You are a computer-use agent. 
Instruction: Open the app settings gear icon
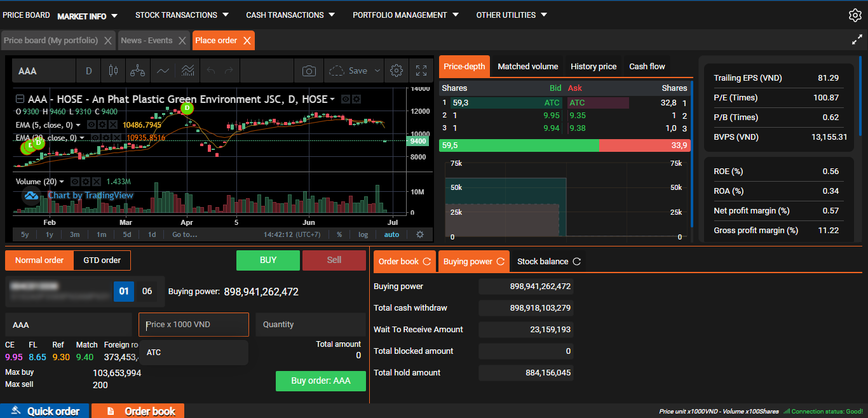pos(855,15)
